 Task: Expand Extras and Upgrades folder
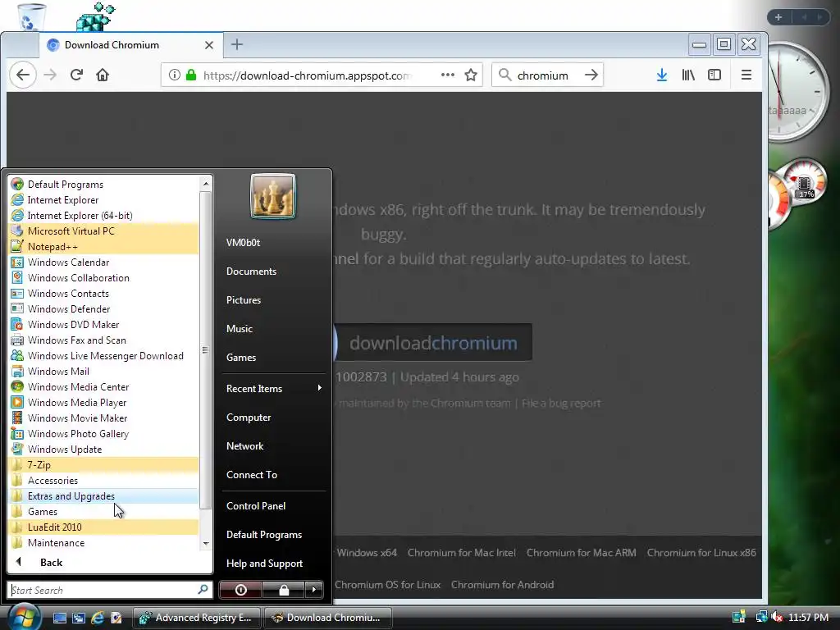pos(104,496)
